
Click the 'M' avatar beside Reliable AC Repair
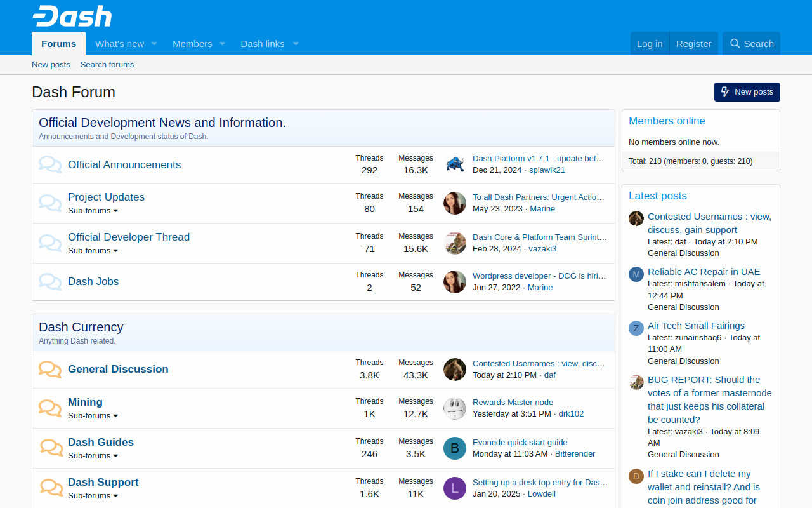click(x=636, y=274)
